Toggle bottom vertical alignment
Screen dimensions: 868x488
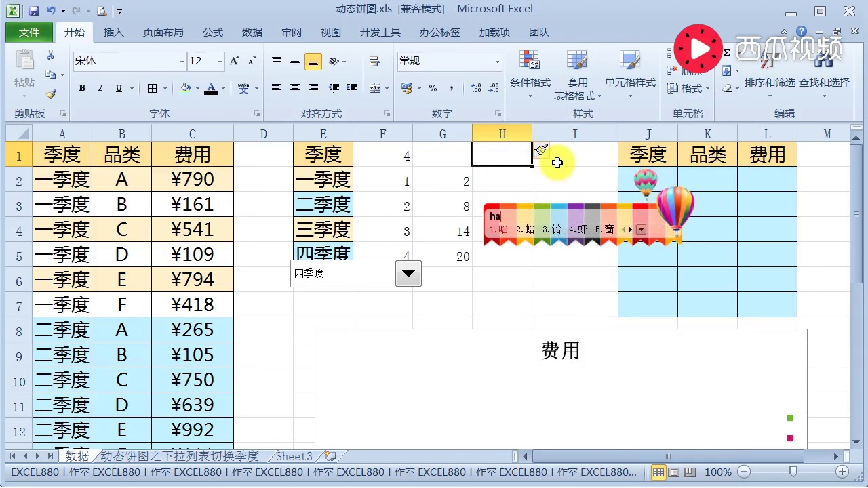(313, 61)
